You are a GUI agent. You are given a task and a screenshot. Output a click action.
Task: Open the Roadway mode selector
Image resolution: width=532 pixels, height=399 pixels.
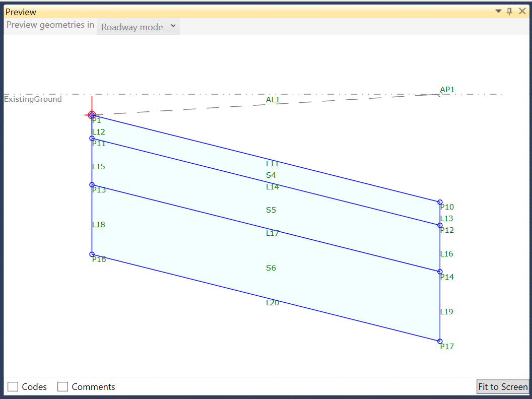138,27
